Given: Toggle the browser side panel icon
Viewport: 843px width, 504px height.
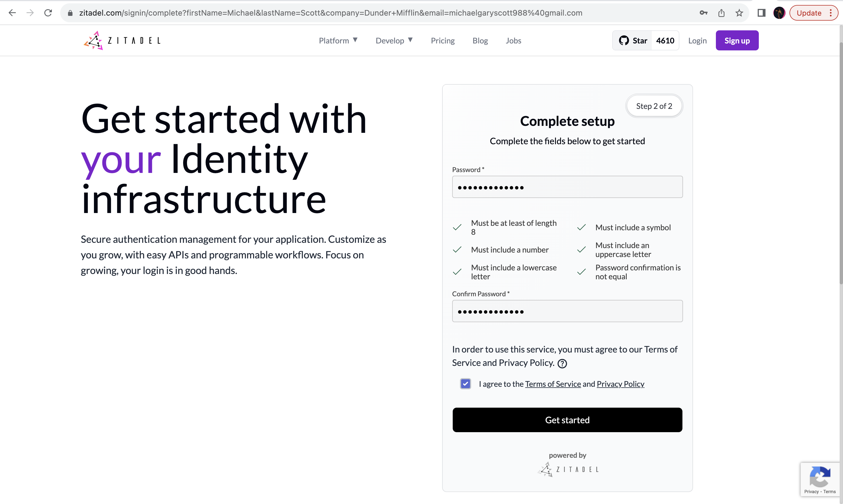Looking at the screenshot, I should [x=761, y=13].
